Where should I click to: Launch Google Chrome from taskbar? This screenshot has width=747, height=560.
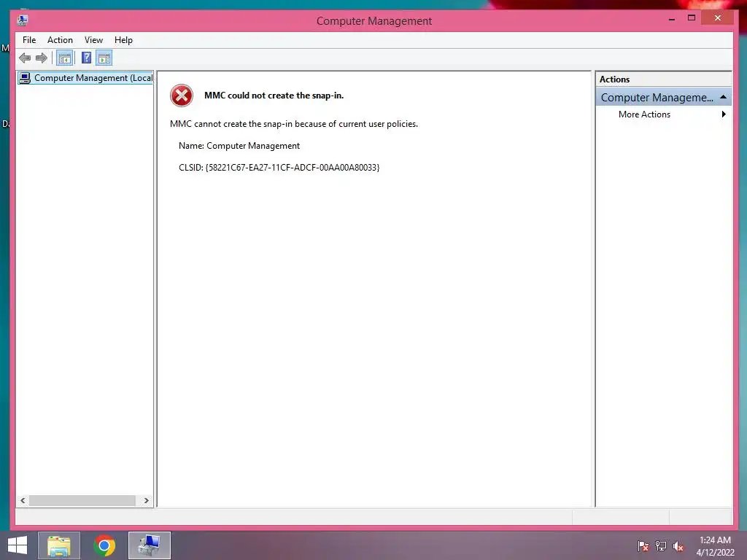point(104,545)
